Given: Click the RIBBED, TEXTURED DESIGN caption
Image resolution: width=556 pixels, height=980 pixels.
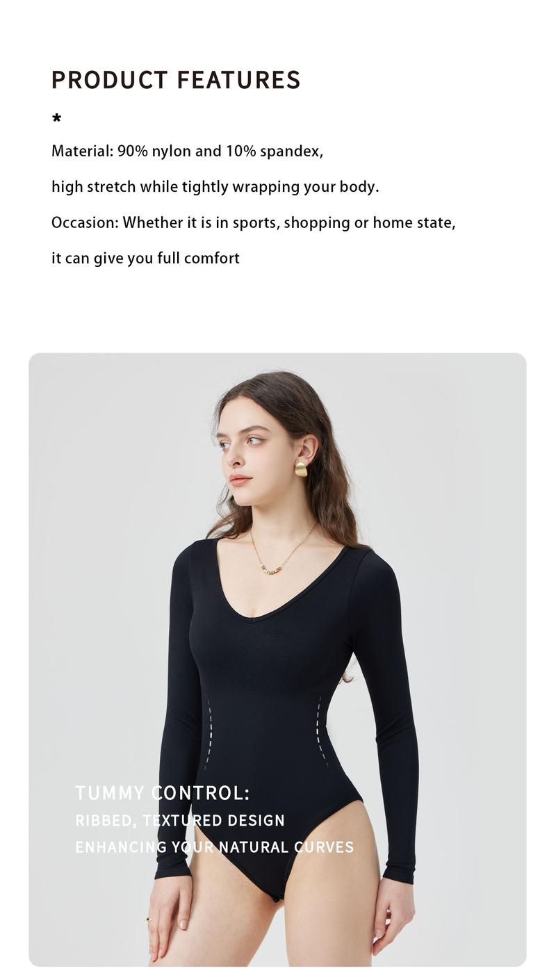Looking at the screenshot, I should click(x=180, y=821).
